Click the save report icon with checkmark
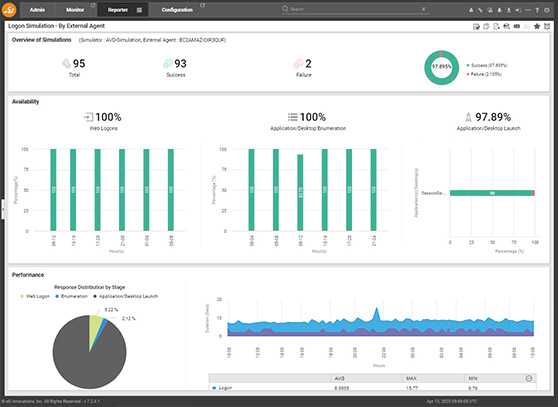 [477, 26]
